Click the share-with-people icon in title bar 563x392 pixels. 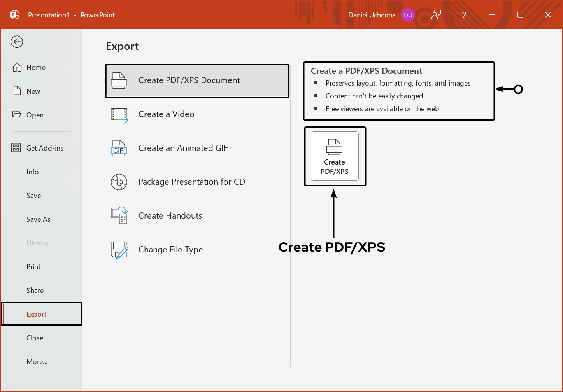tap(436, 15)
